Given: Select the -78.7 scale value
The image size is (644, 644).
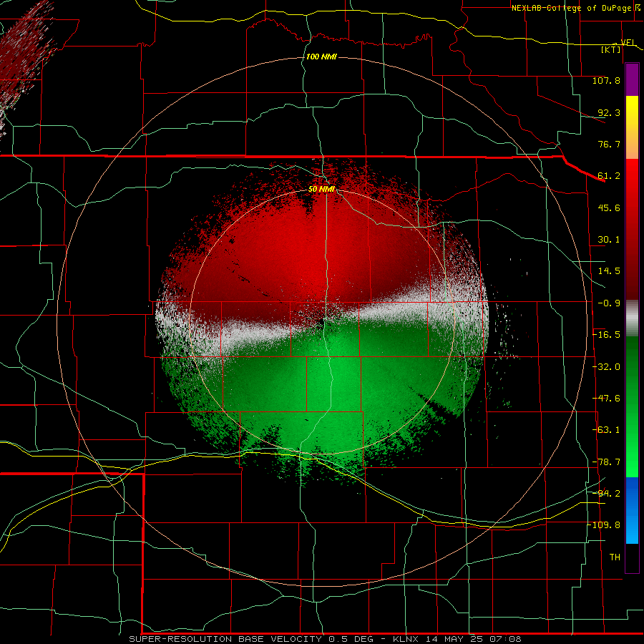Looking at the screenshot, I should (606, 462).
